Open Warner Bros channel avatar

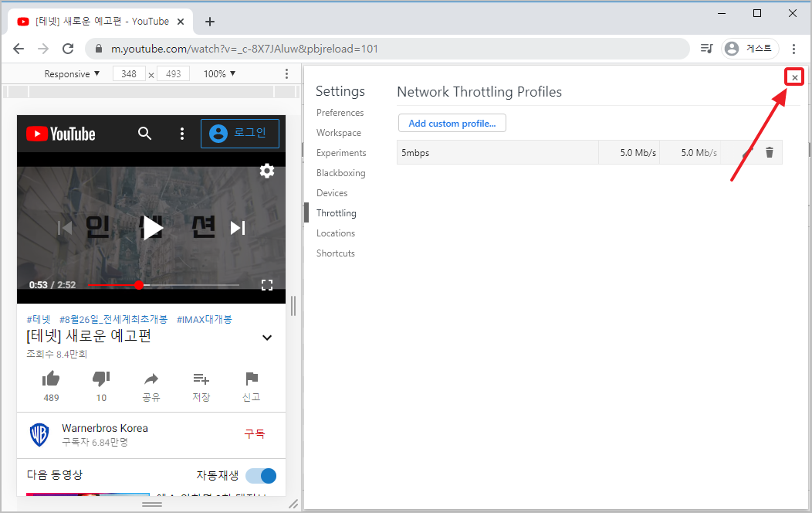coord(39,434)
